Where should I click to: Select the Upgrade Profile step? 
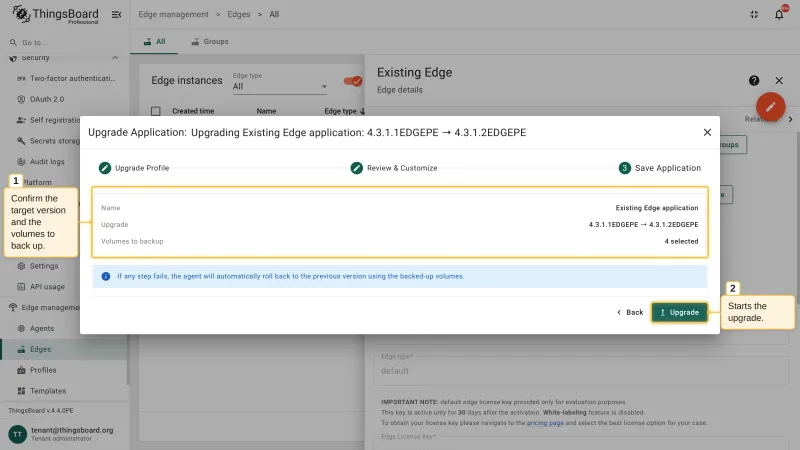(x=134, y=168)
